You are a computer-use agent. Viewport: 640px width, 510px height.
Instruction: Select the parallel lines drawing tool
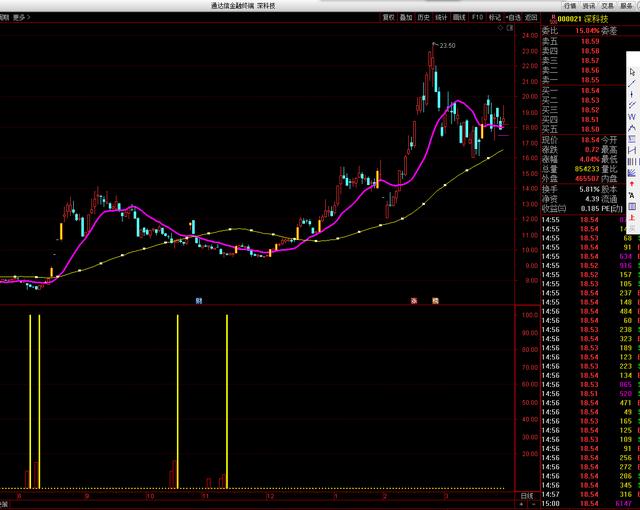pyautogui.click(x=632, y=105)
